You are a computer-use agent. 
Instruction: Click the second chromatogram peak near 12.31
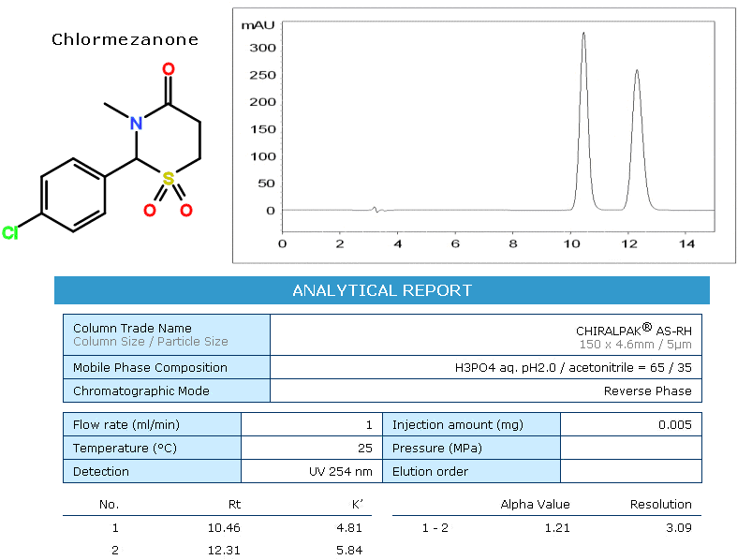pos(637,72)
